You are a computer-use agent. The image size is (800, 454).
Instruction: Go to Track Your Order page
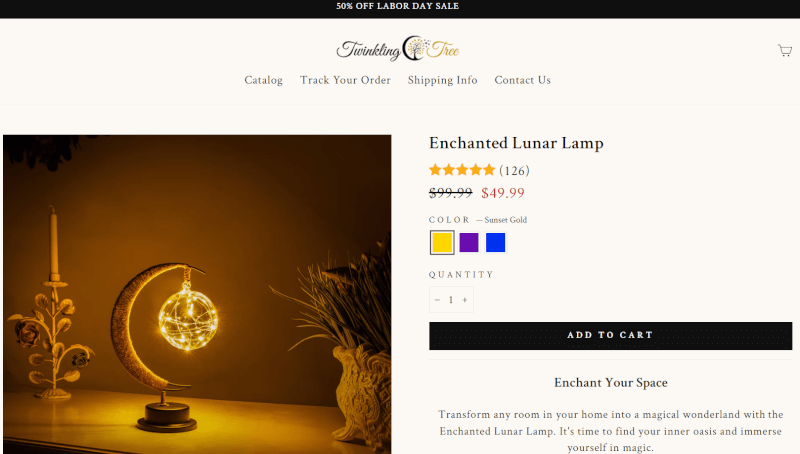click(x=345, y=80)
